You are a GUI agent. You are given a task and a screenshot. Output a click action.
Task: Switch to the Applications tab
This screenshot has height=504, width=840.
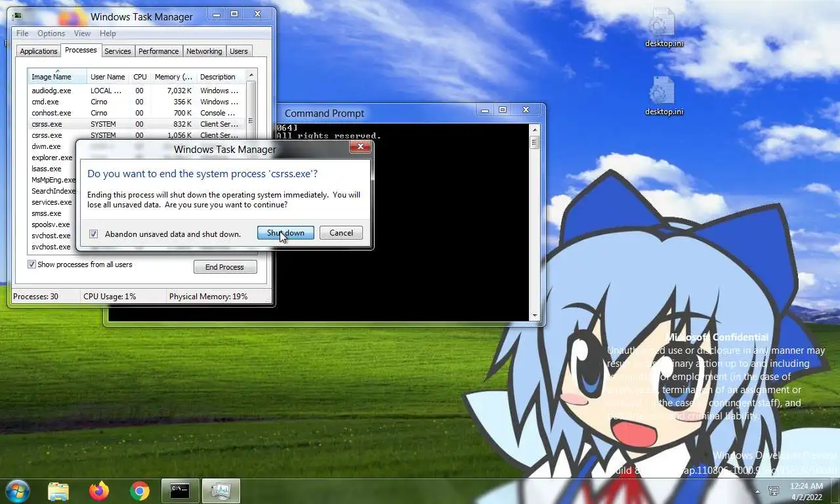tap(39, 51)
